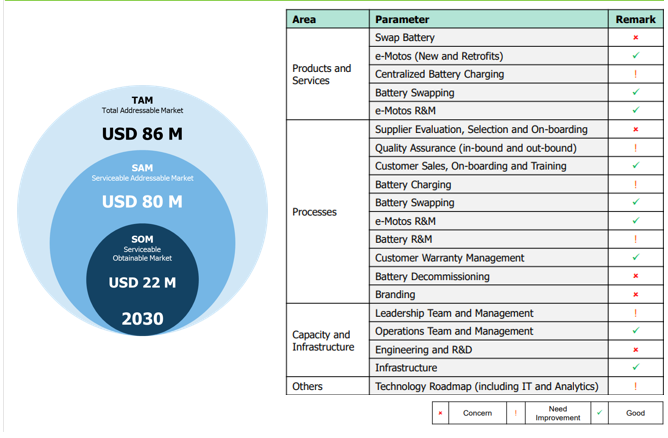Select the Swap Battery parameter cell
This screenshot has height=438, width=668.
tap(489, 37)
